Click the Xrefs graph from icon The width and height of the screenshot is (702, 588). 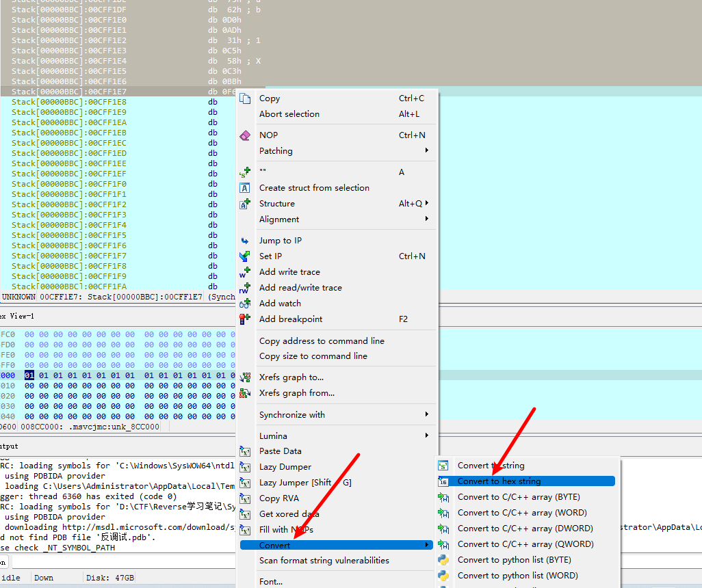coord(245,393)
